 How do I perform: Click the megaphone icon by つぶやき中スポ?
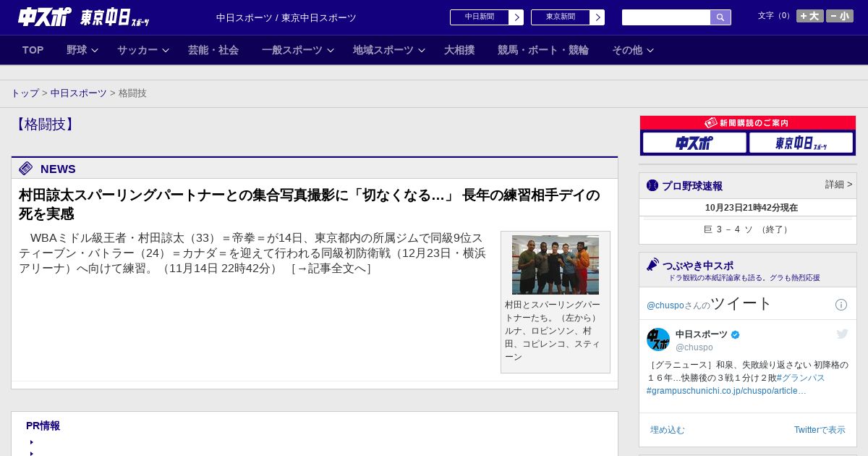coord(653,265)
